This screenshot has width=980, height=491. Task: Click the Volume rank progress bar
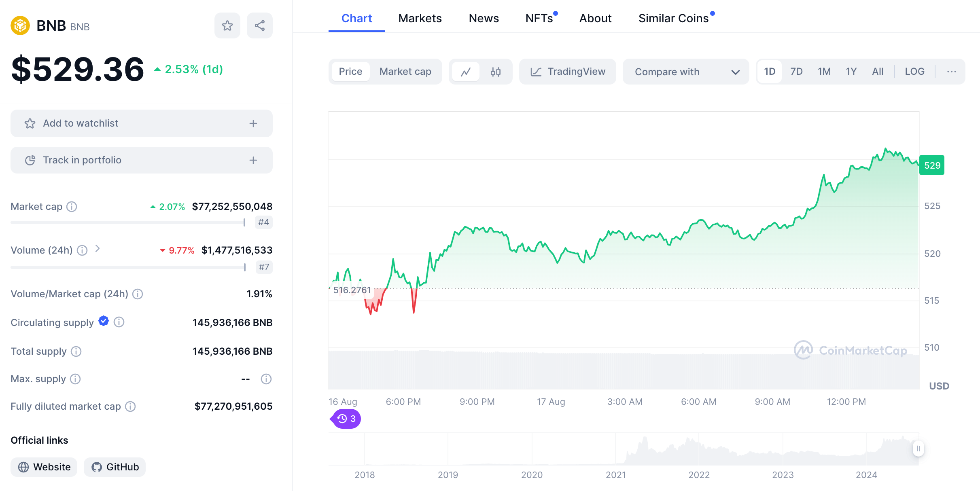pos(128,267)
